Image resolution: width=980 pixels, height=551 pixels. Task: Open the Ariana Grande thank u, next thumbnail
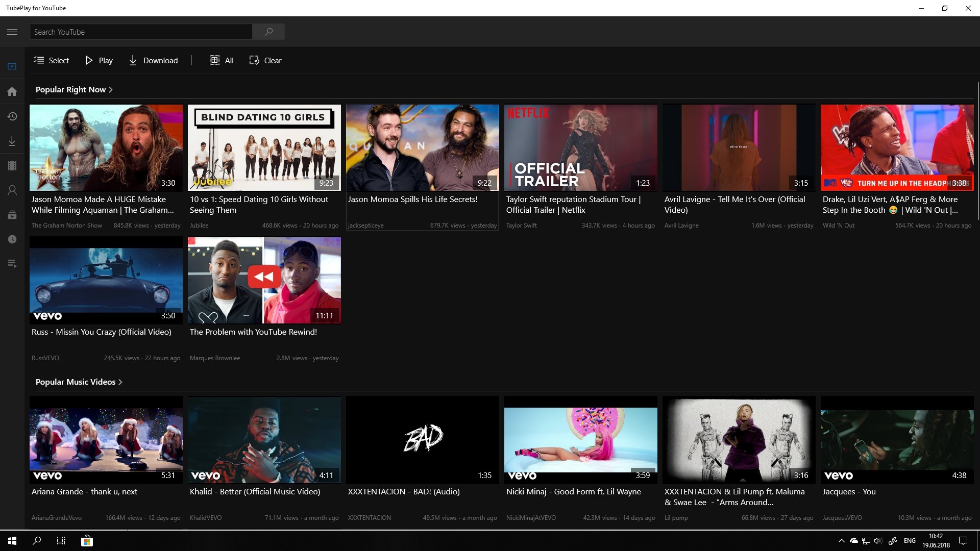tap(106, 440)
